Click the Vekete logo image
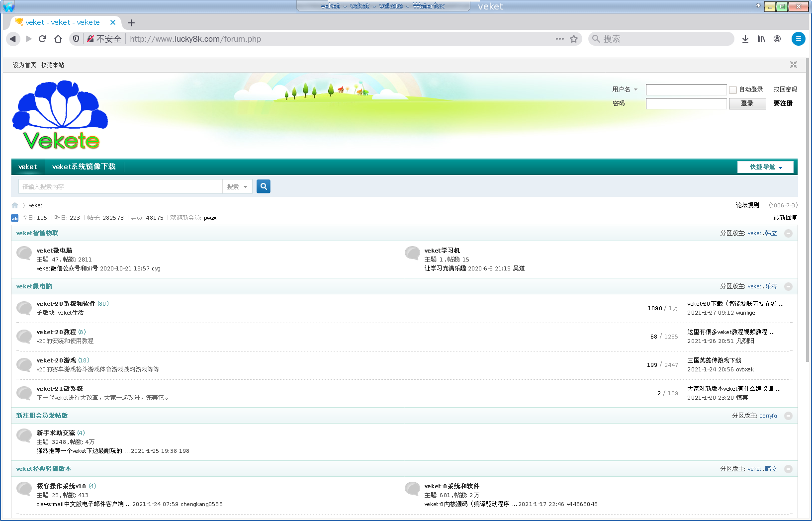The image size is (812, 521). (59, 114)
